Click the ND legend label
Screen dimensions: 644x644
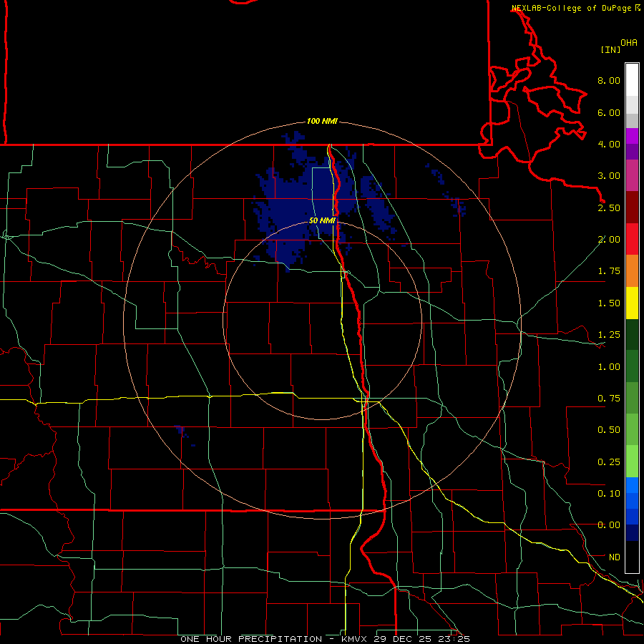(x=615, y=557)
